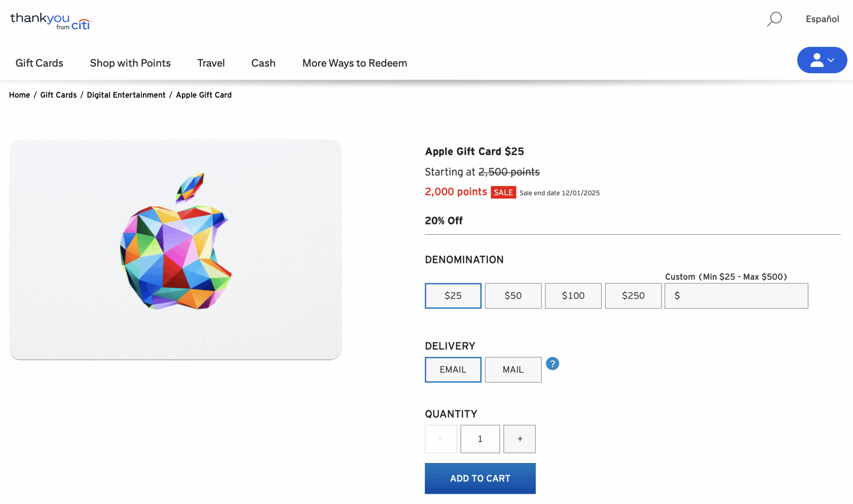Open the Travel navigation menu
This screenshot has height=504, width=853.
coord(211,63)
